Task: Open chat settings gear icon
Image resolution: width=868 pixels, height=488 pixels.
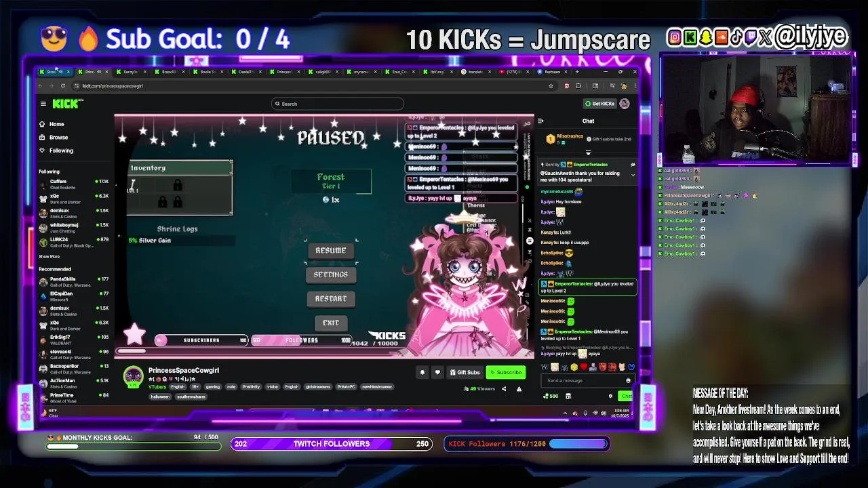Action: (x=610, y=396)
